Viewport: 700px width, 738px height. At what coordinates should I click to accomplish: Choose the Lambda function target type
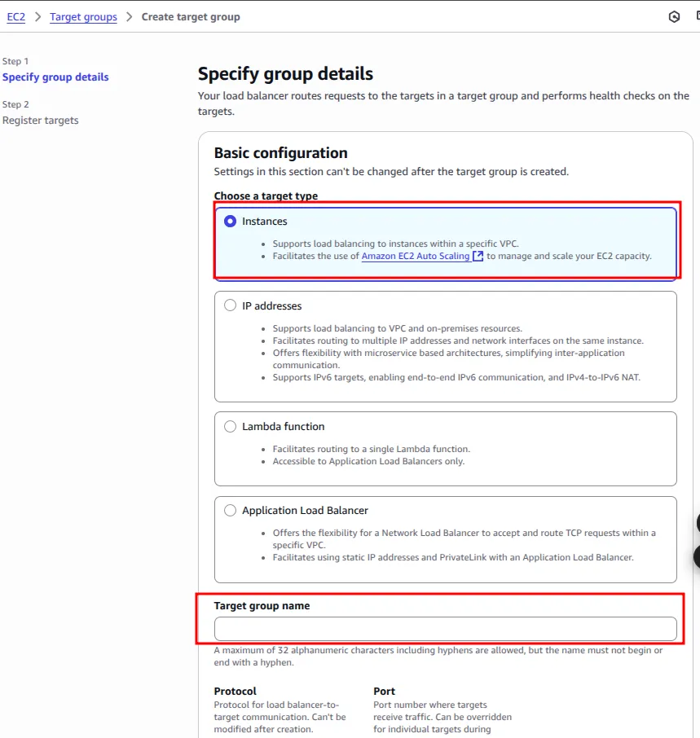[230, 426]
